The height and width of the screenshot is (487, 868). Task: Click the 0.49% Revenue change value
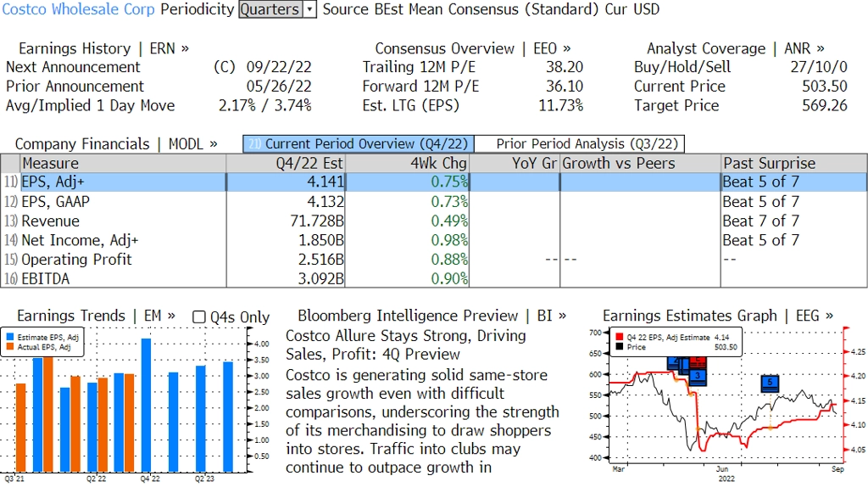click(449, 221)
